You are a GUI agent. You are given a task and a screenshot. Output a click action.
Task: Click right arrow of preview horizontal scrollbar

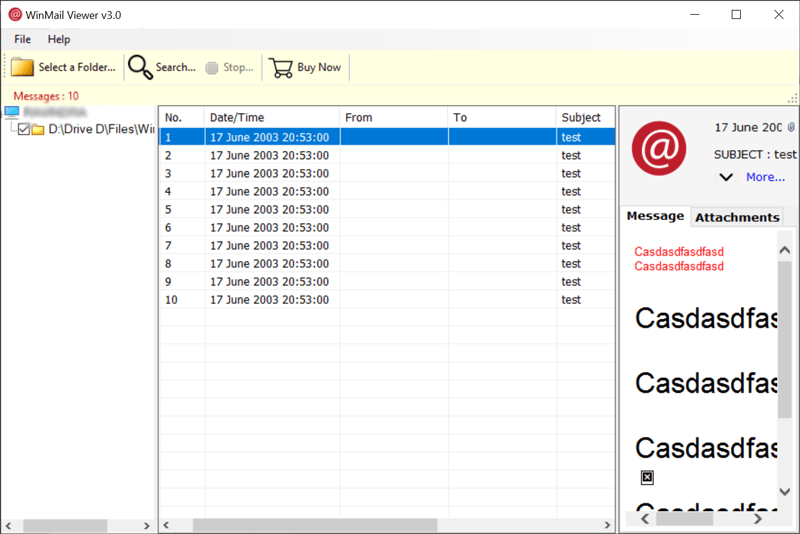coord(758,519)
